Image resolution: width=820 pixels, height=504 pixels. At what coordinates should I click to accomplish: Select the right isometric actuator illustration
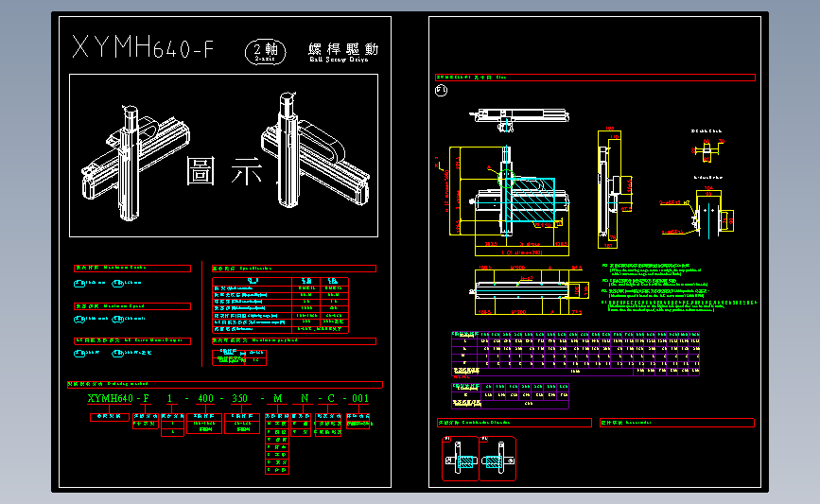tap(315, 150)
